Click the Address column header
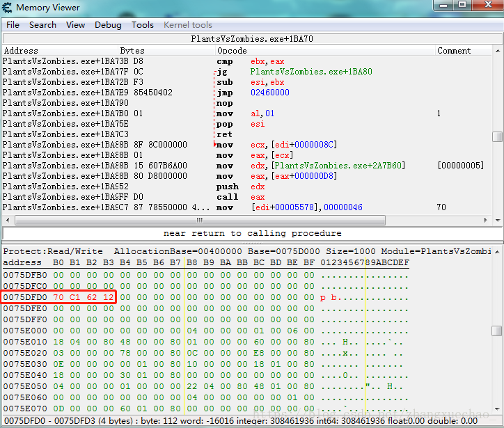The height and width of the screenshot is (428, 504). (61, 51)
